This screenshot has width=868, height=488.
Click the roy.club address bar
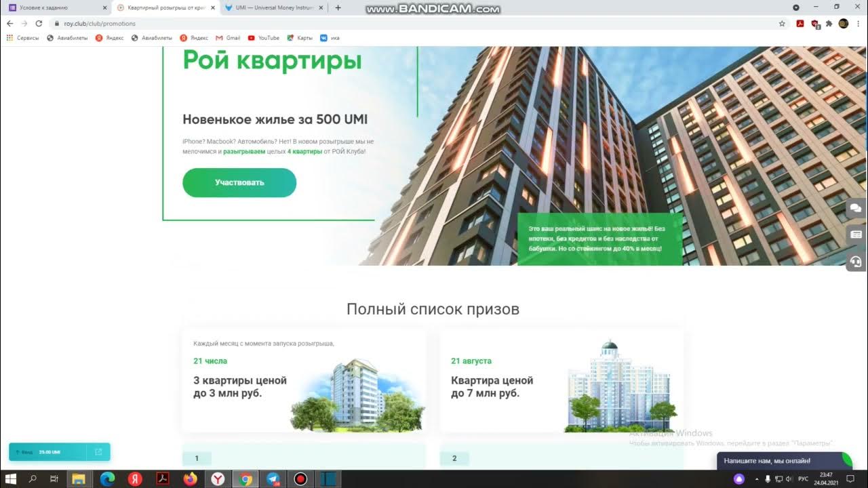pyautogui.click(x=420, y=23)
